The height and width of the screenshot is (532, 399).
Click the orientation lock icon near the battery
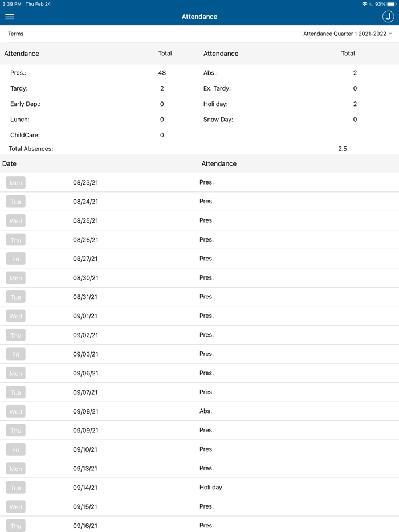pos(372,4)
